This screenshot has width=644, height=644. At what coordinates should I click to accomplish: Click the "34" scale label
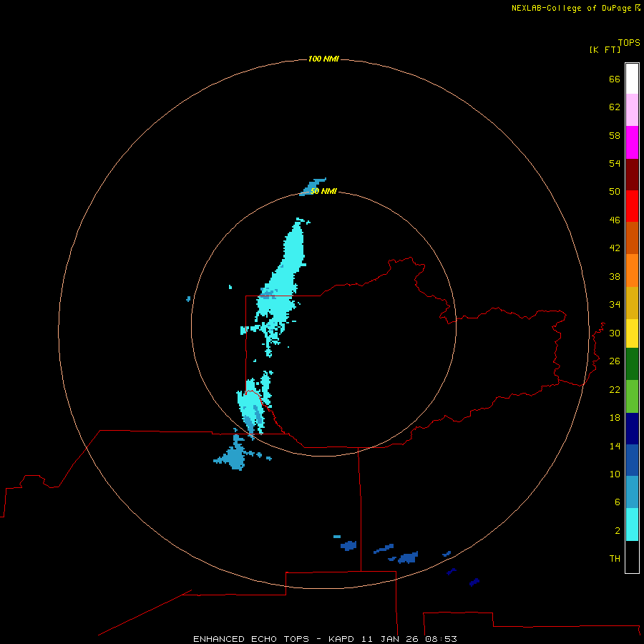coord(615,305)
